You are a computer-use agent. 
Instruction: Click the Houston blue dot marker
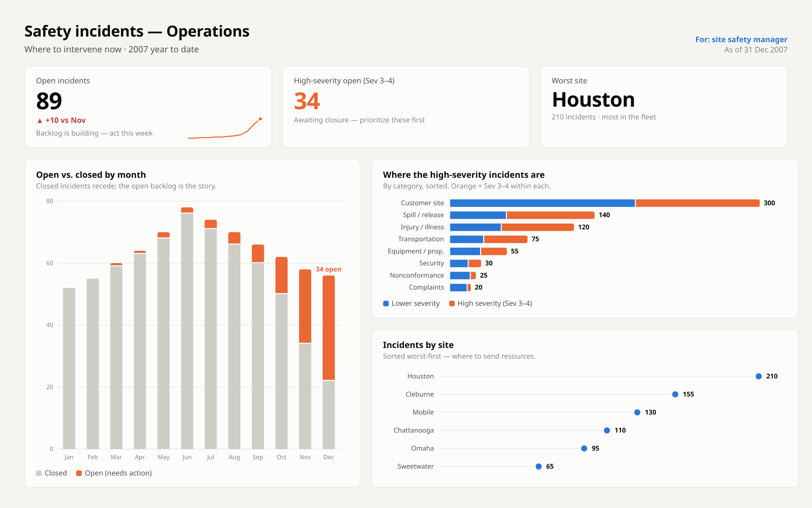click(x=758, y=376)
